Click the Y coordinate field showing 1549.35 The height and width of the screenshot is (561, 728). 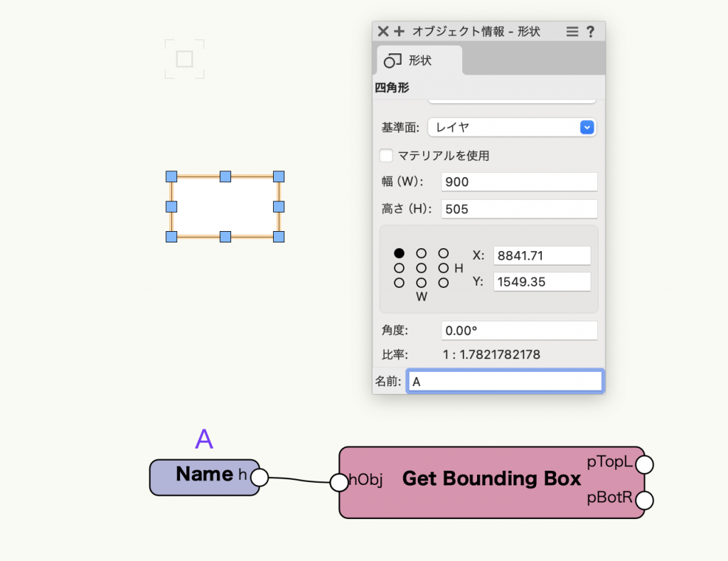pyautogui.click(x=542, y=282)
